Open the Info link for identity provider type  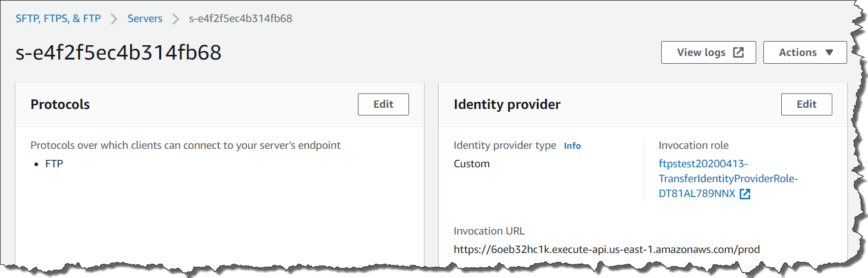tap(572, 146)
